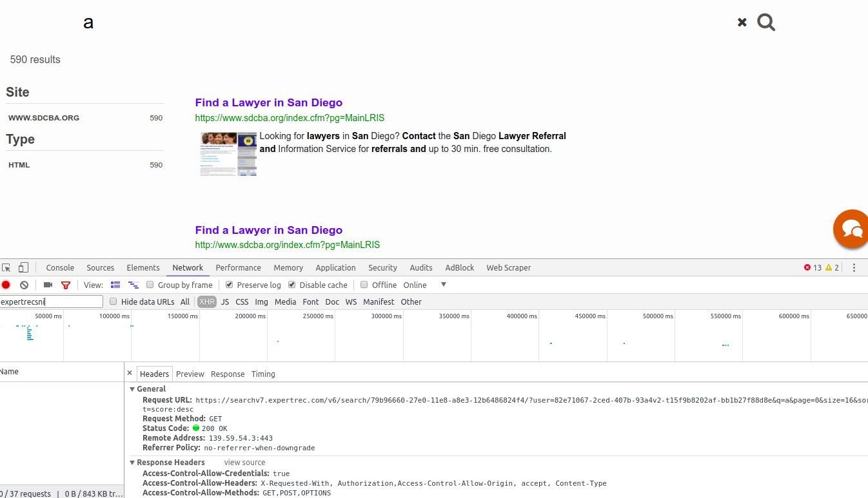
Task: Enable Group by frame
Action: point(150,284)
